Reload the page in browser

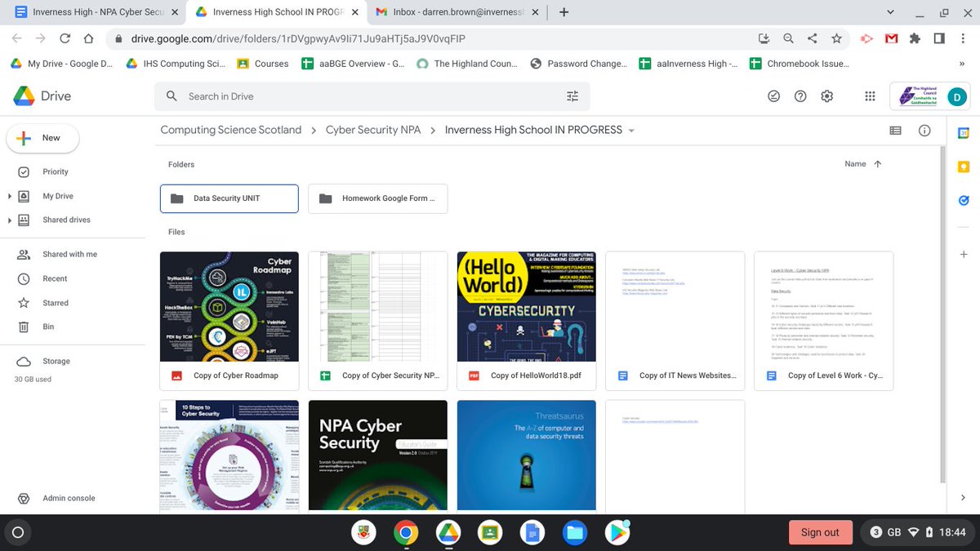pyautogui.click(x=65, y=38)
